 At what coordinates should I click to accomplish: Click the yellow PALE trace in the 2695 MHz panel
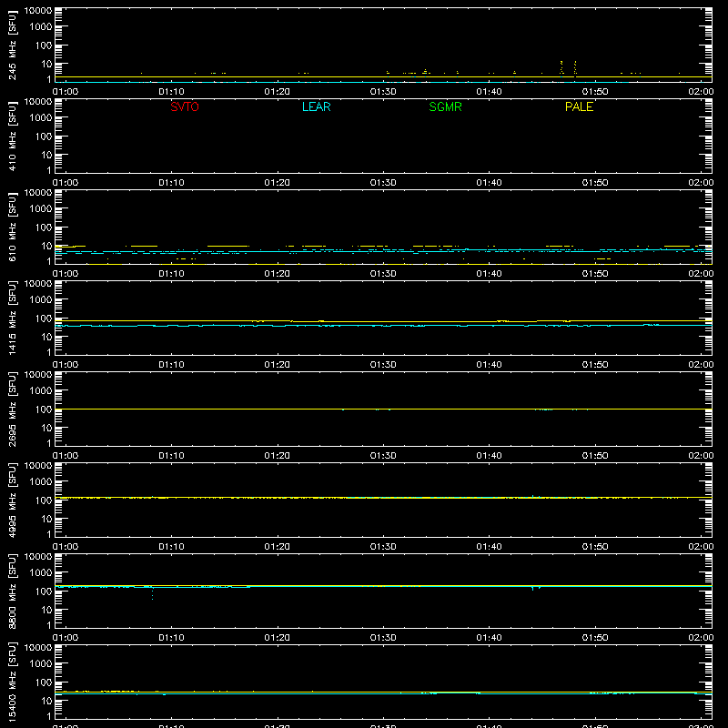click(x=383, y=409)
